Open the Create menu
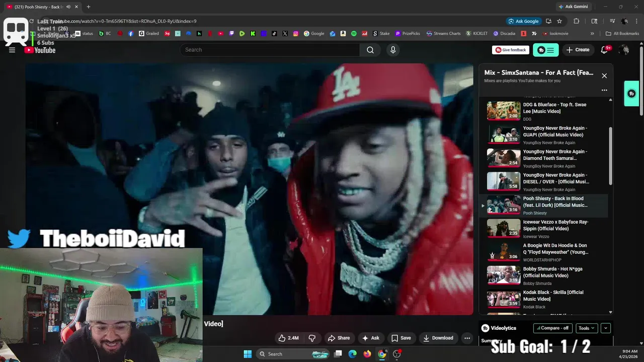644x362 pixels. 578,50
